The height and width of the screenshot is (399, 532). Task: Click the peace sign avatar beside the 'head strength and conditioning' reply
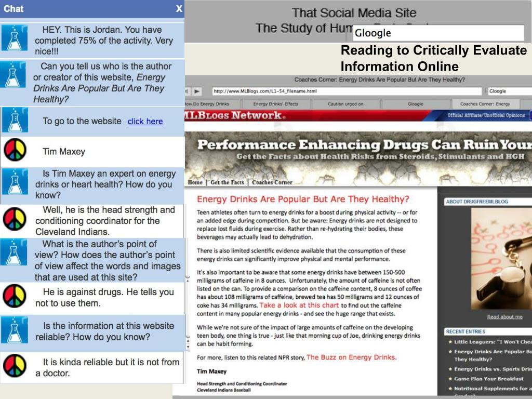point(14,219)
